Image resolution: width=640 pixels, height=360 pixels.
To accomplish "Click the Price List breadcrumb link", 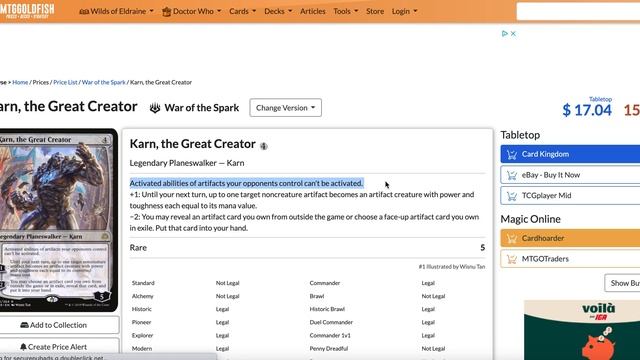I will (x=65, y=82).
